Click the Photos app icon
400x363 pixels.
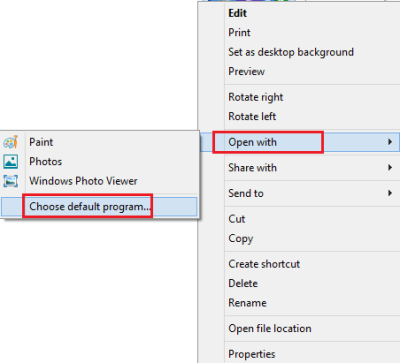pos(10,162)
